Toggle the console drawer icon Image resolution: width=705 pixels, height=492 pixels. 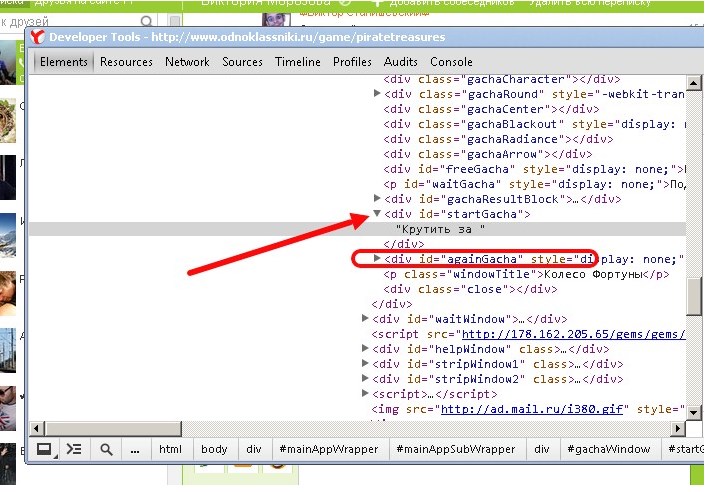coord(74,449)
